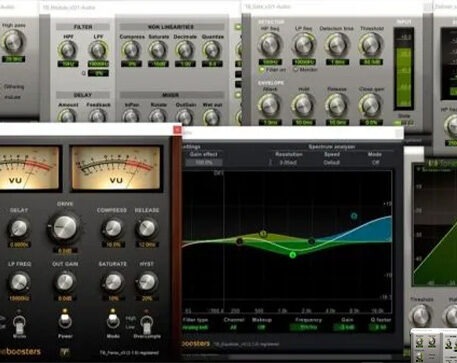Click the Compress knob under Non Linearities

tap(131, 50)
